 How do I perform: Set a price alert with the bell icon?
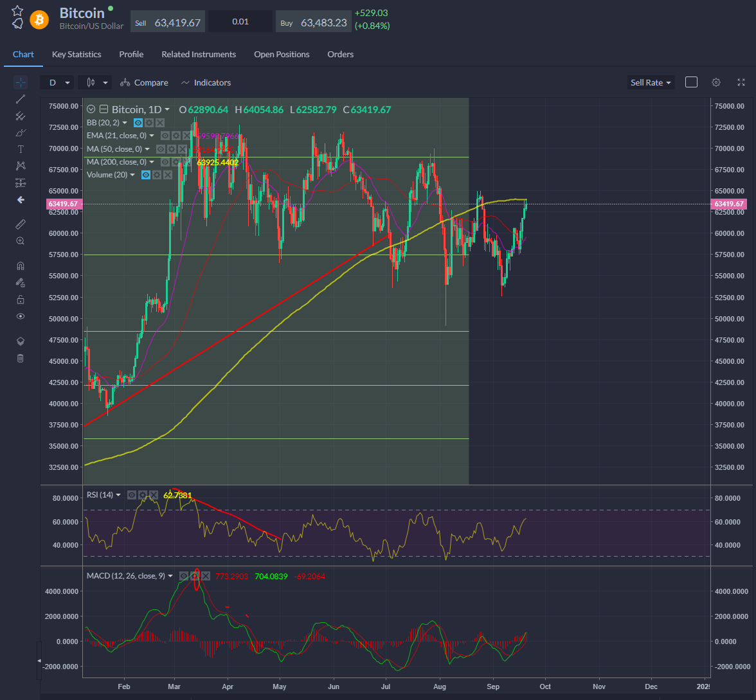(17, 24)
